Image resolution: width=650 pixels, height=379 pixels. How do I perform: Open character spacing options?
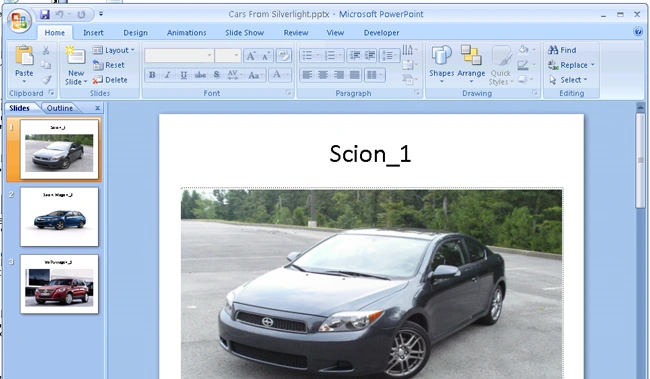235,75
